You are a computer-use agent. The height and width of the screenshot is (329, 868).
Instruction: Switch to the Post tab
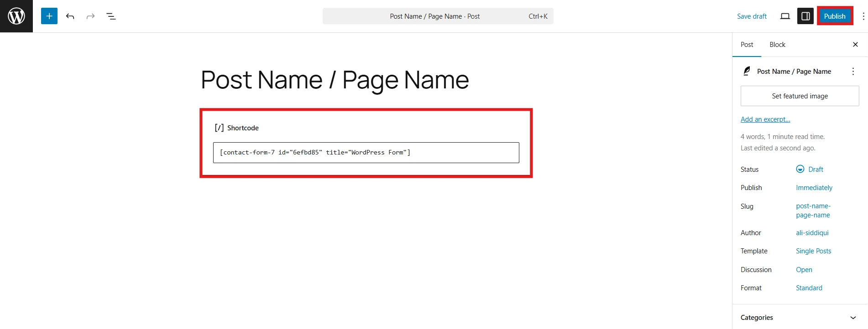tap(747, 45)
